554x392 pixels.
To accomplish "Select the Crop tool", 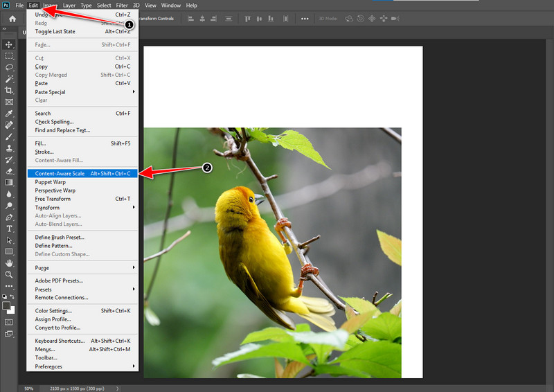I will (x=9, y=91).
